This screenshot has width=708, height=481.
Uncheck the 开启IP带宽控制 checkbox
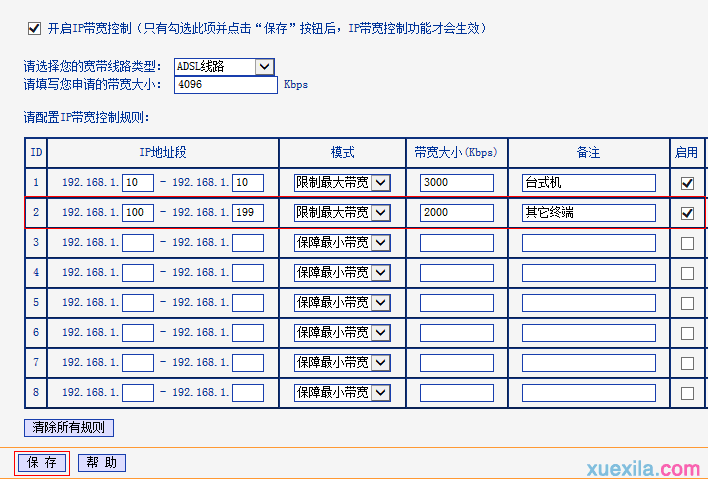[34, 28]
